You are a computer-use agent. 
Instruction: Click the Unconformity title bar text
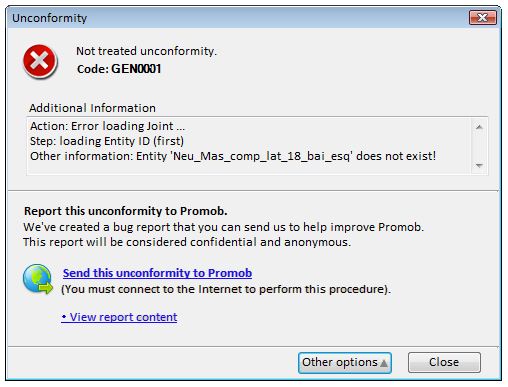(50, 18)
